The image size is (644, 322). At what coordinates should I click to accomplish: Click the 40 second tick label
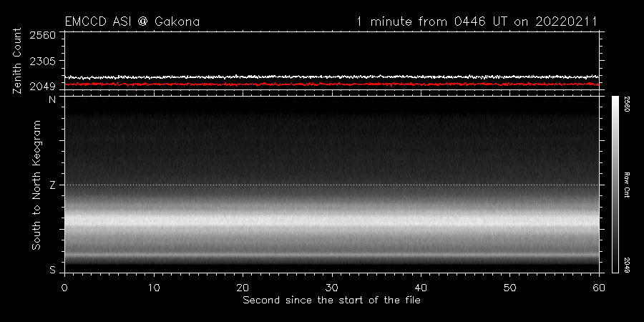click(421, 287)
